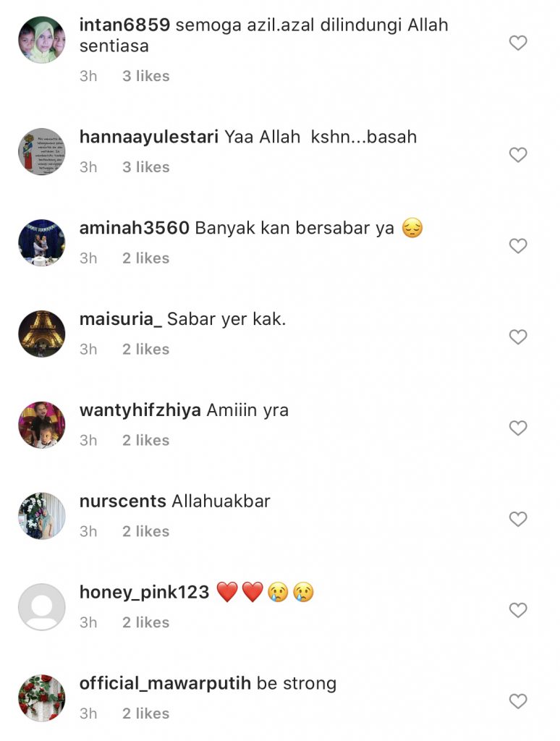Image resolution: width=560 pixels, height=741 pixels.
Task: Like honey_pink123's emoji comment
Action: 518,610
